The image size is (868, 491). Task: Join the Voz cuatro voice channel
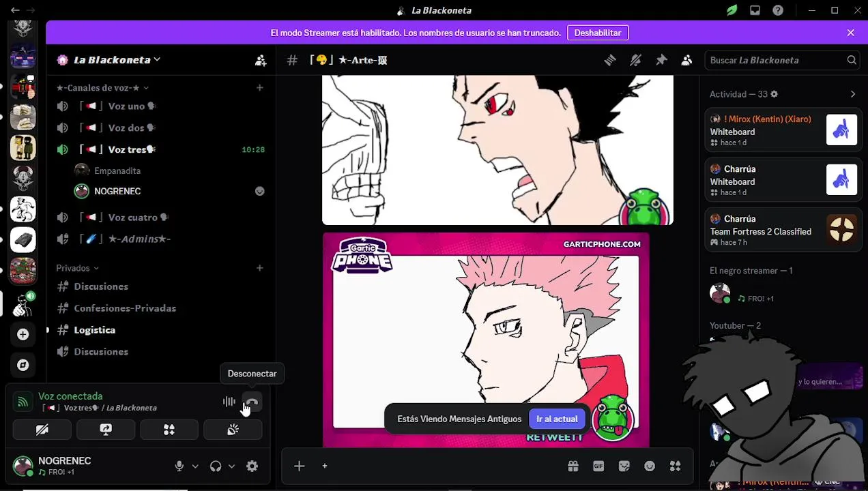tap(161, 218)
